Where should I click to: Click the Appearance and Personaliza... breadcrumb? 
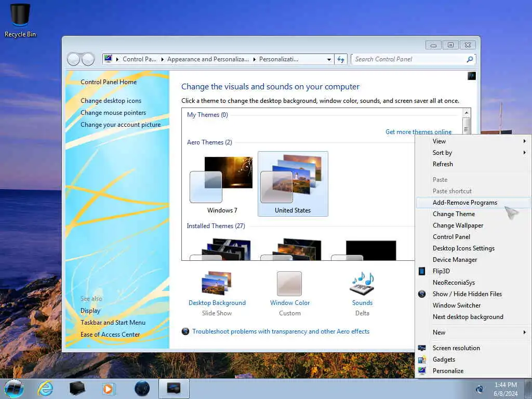208,59
